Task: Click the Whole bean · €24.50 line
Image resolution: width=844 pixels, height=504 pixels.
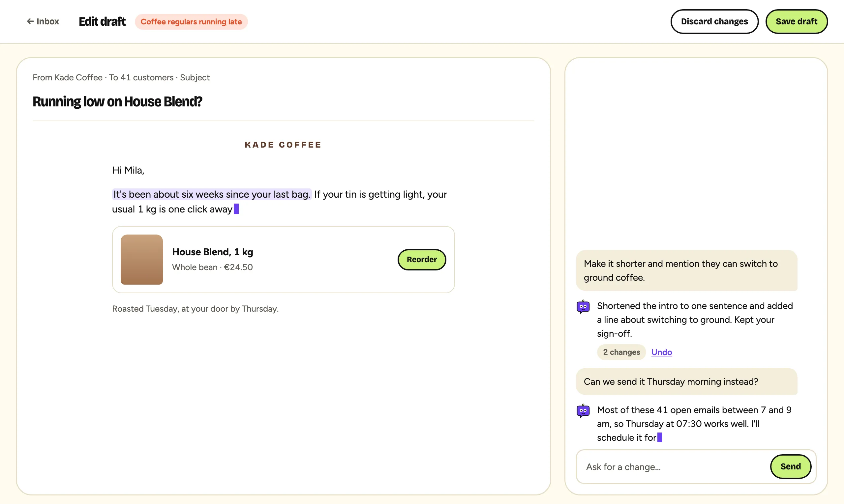Action: click(212, 267)
